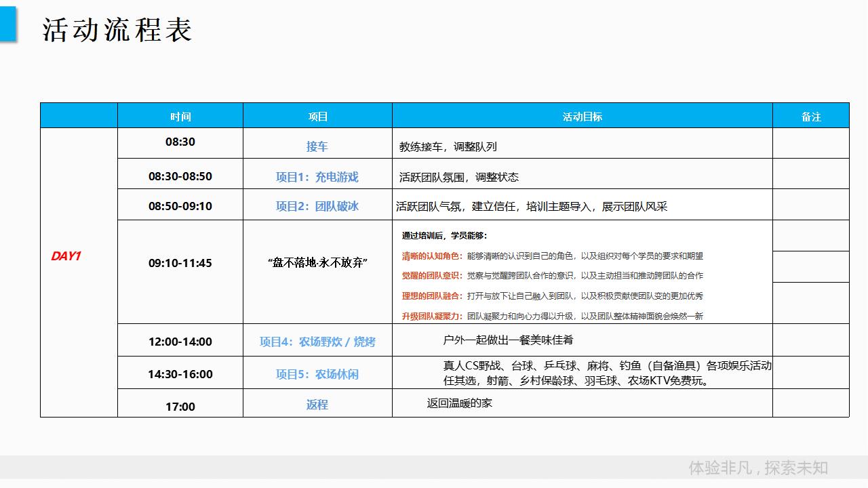The width and height of the screenshot is (868, 488).
Task: Click the 接车 project text
Action: pos(317,146)
